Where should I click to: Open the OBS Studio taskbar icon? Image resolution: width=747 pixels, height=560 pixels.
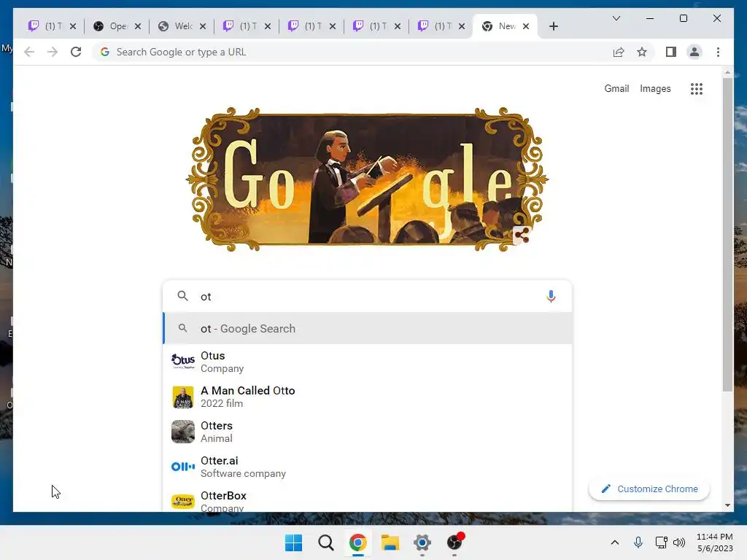(x=454, y=542)
